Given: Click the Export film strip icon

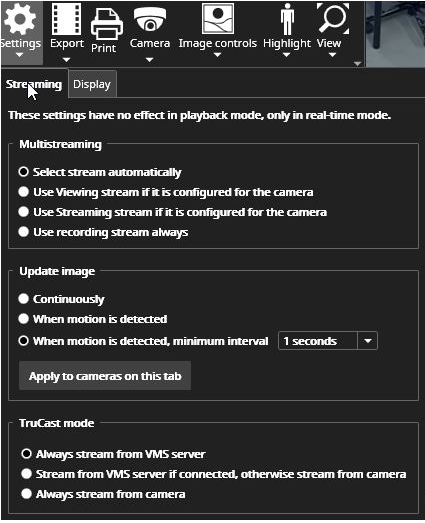Looking at the screenshot, I should pos(66,18).
